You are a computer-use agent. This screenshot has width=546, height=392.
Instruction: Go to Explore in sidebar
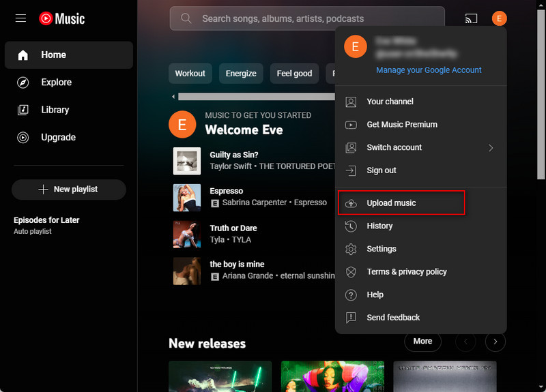(x=69, y=82)
